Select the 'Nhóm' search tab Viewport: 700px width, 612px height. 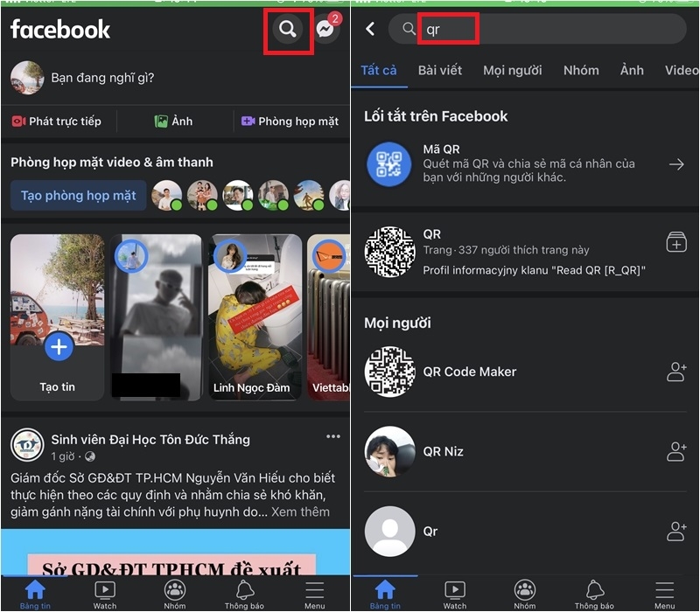[581, 71]
